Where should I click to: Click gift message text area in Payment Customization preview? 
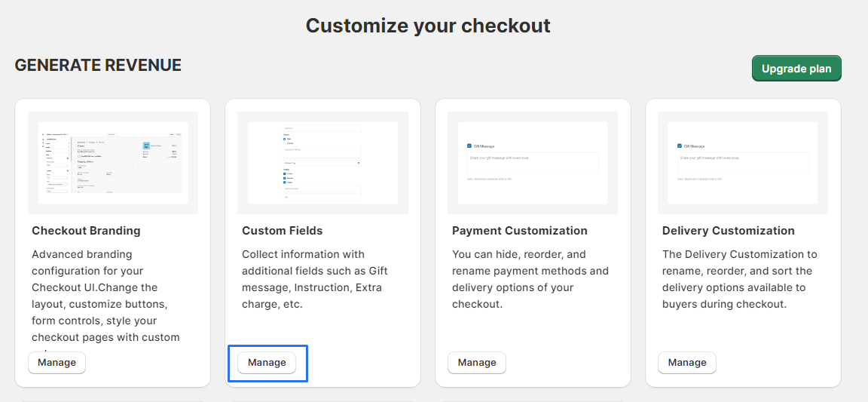pos(533,162)
